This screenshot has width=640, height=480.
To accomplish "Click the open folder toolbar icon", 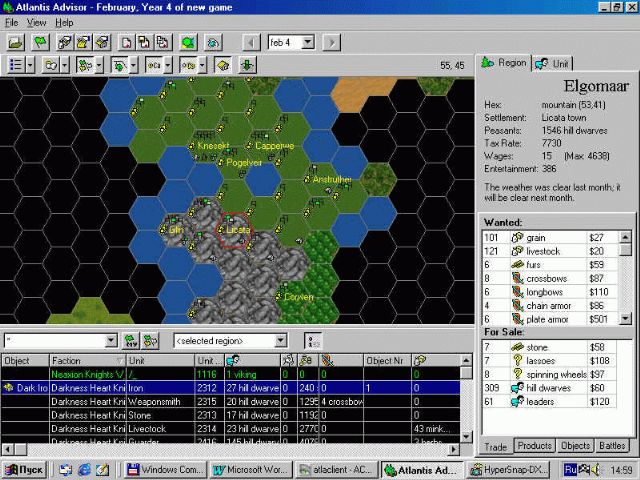I will 16,42.
